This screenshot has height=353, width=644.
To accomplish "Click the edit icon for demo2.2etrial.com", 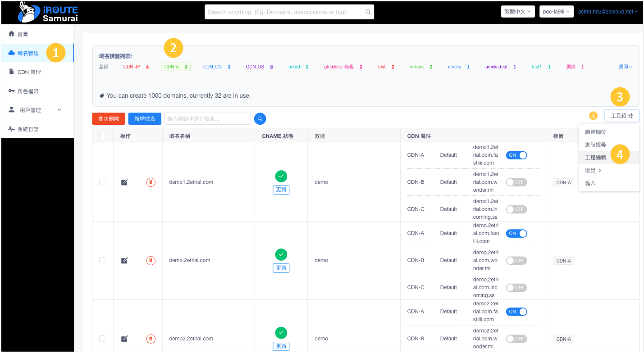I will click(124, 339).
